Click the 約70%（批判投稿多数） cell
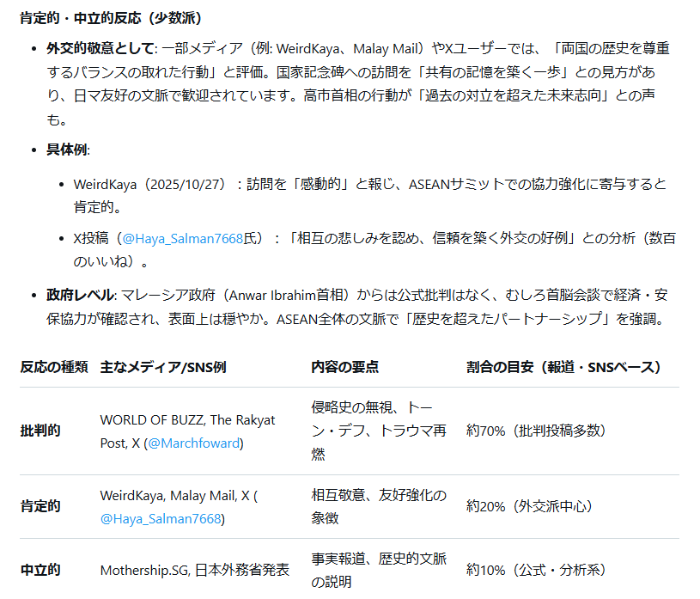Viewport: 700px width, 599px height. coord(536,431)
